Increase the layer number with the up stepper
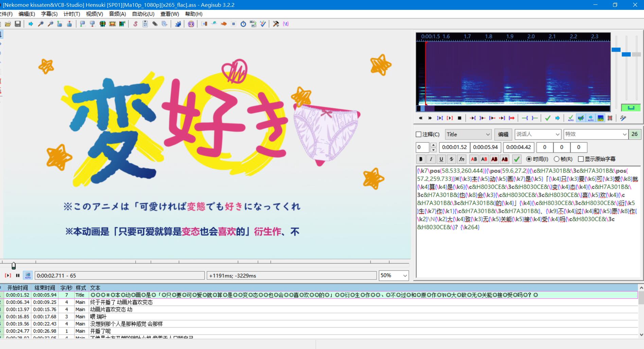Screen dimensions: 644x349 tap(433, 145)
